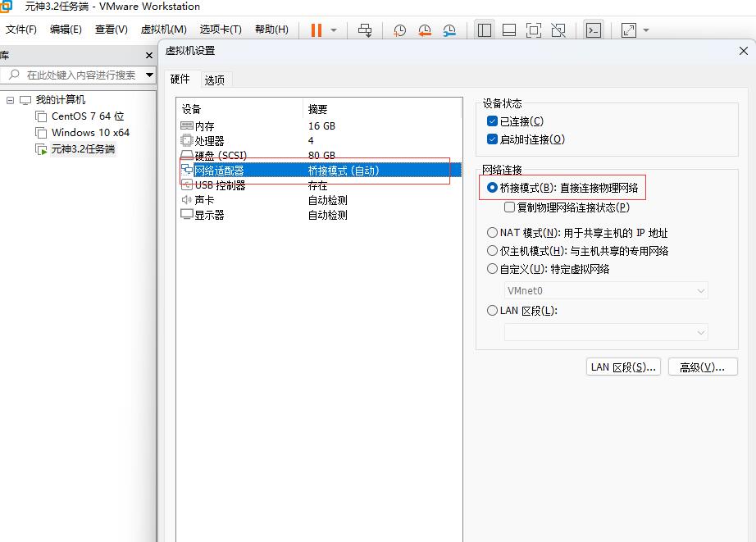Toggle the library sidebar view icon
The width and height of the screenshot is (756, 542).
pos(485,30)
